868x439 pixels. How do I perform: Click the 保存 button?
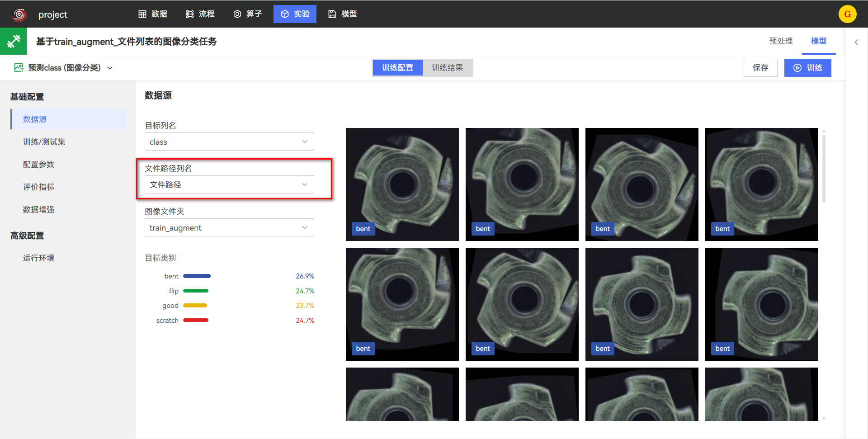[x=760, y=68]
